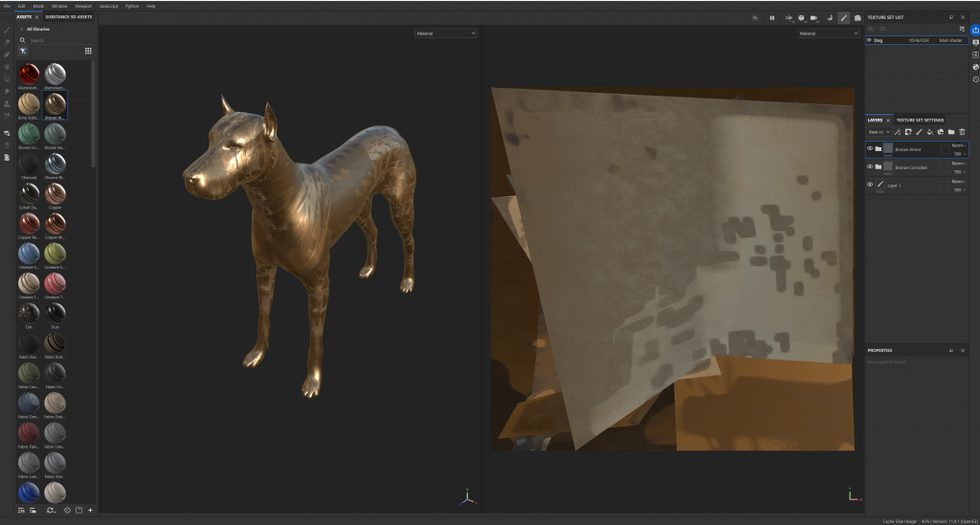Toggle visibility of Bronze Corroded layer
Image resolution: width=980 pixels, height=525 pixels.
pos(870,166)
